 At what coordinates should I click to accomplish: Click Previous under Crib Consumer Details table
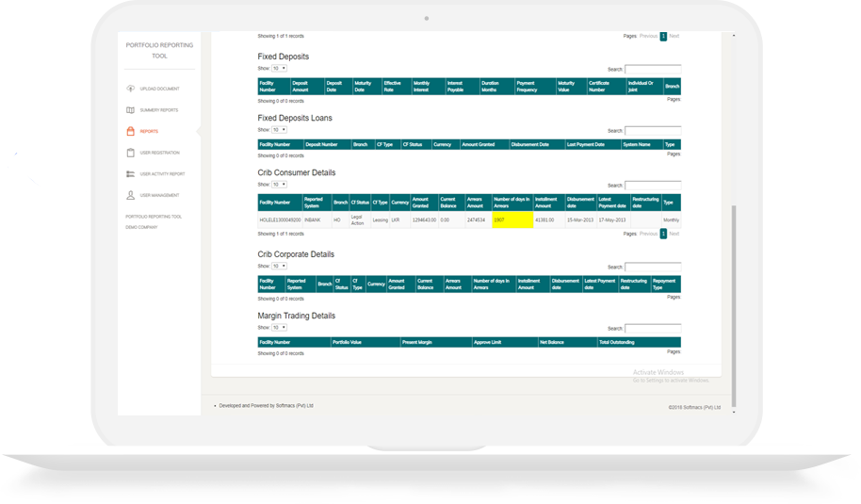649,234
